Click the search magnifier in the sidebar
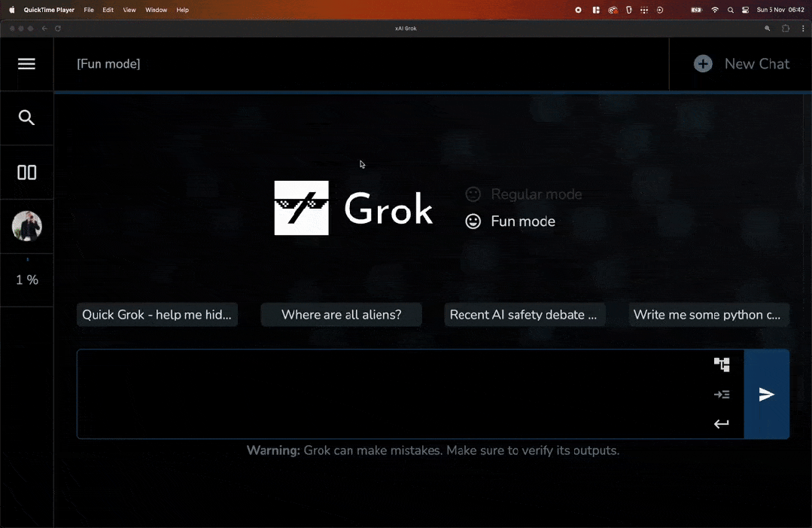Image resolution: width=812 pixels, height=528 pixels. [x=26, y=118]
